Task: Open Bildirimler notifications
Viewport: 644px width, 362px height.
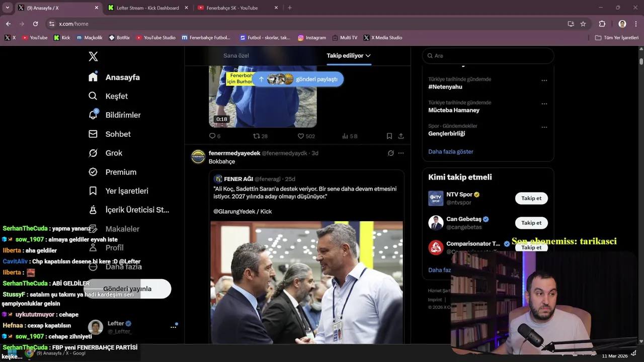Action: [x=114, y=115]
